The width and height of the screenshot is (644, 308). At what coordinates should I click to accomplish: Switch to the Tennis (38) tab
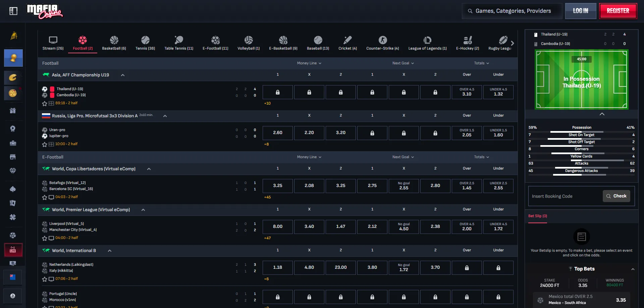145,43
